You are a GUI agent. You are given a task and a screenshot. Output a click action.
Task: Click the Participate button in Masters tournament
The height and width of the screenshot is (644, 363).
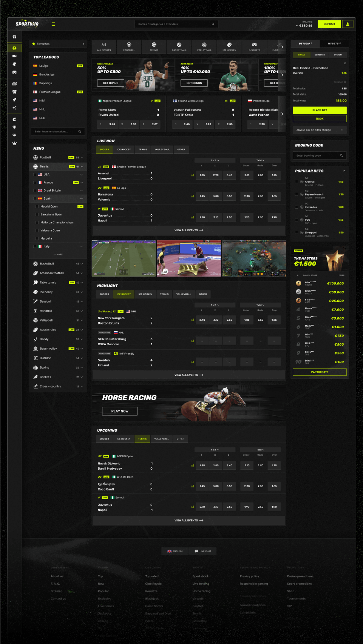320,372
